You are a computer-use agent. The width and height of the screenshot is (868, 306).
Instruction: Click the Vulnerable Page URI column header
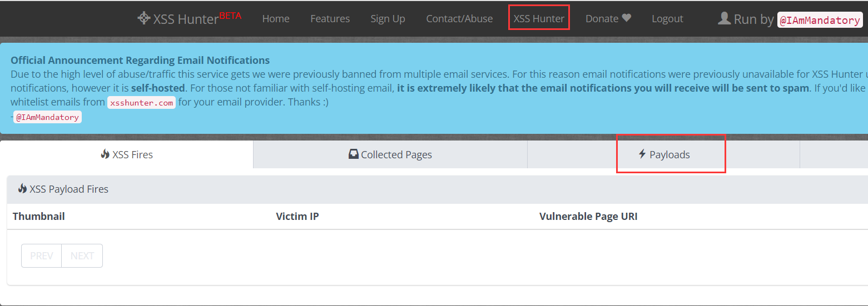coord(588,216)
